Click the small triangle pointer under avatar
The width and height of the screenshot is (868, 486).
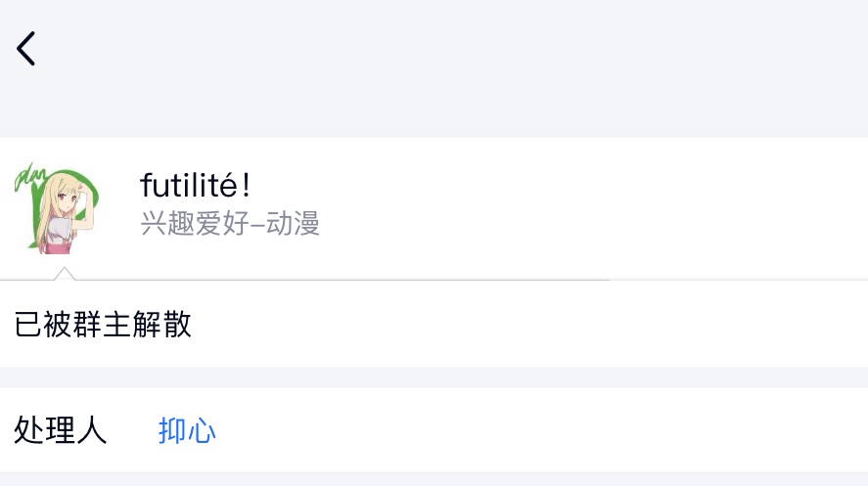pos(65,273)
